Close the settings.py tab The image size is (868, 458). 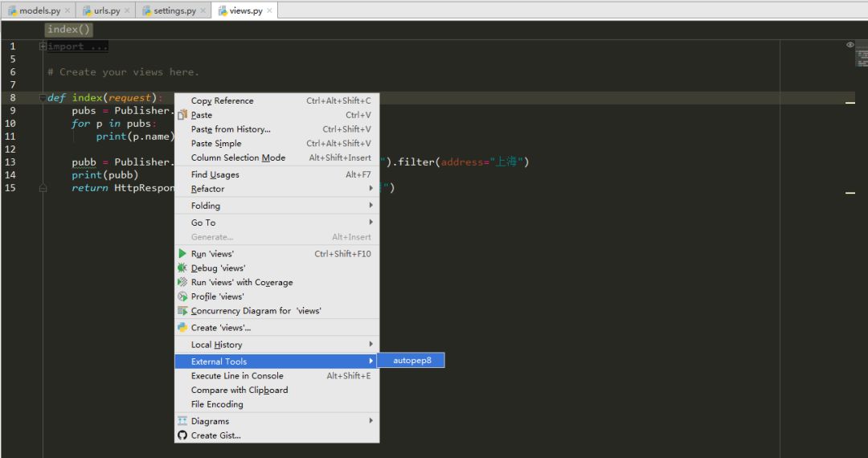coord(203,10)
